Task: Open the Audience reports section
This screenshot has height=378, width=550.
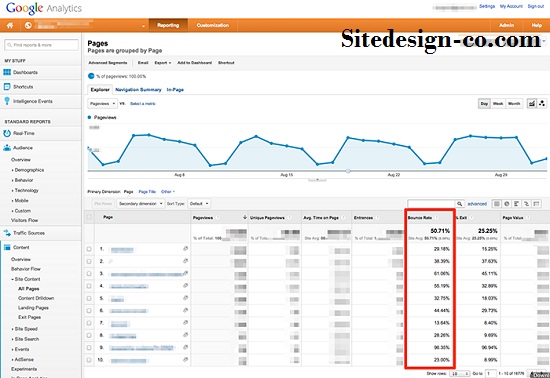Action: point(23,148)
